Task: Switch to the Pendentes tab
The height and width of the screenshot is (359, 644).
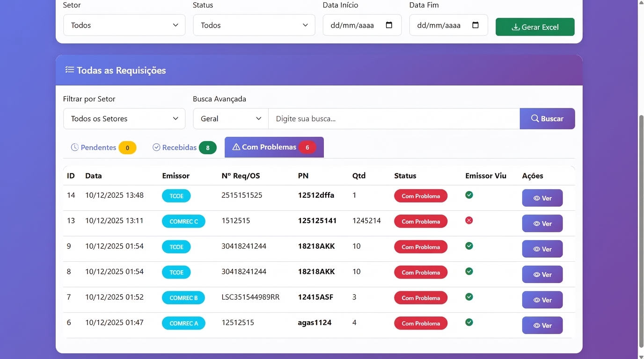Action: 102,147
